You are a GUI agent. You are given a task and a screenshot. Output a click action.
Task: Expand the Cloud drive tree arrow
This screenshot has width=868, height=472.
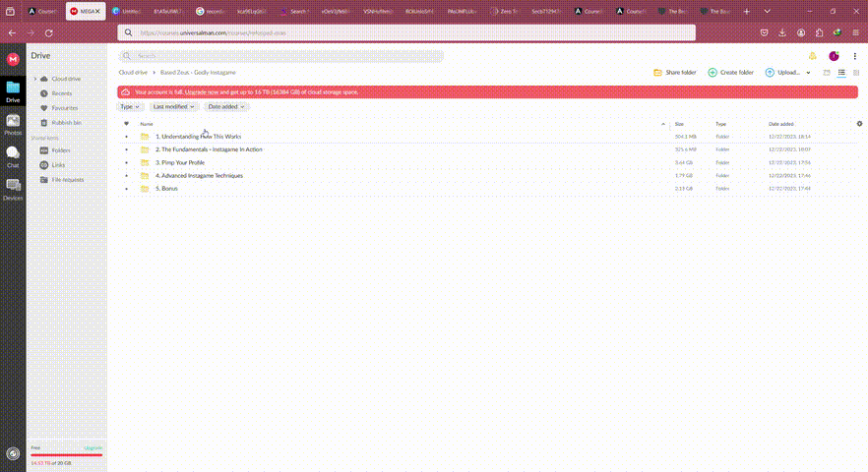pos(35,79)
